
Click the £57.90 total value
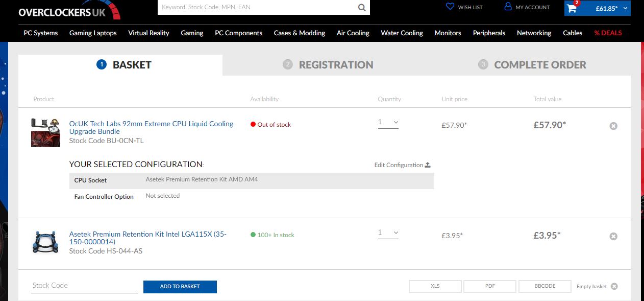pos(550,125)
